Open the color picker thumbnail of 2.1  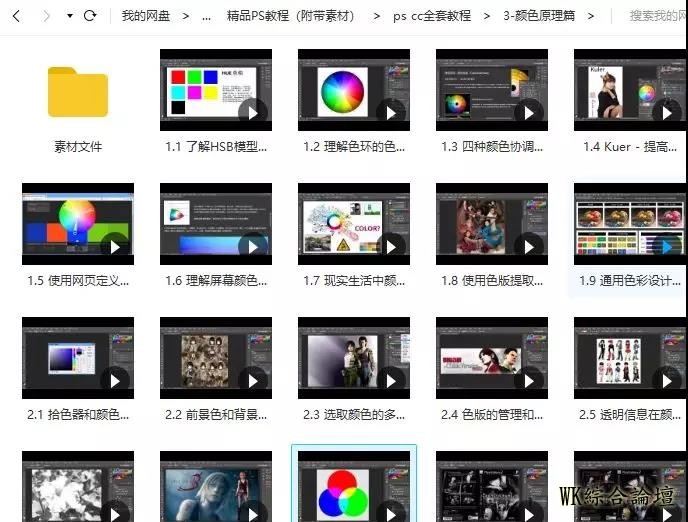tap(78, 358)
